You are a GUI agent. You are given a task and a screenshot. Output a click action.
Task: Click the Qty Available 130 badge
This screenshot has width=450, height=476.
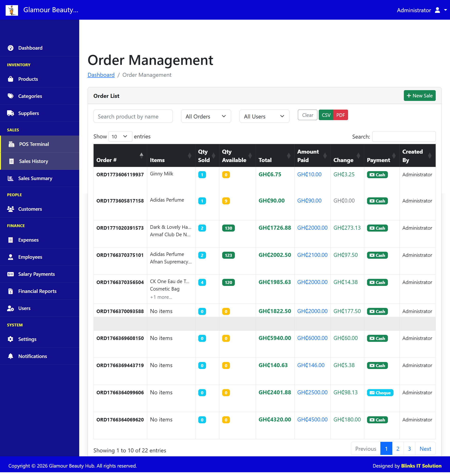pos(228,228)
